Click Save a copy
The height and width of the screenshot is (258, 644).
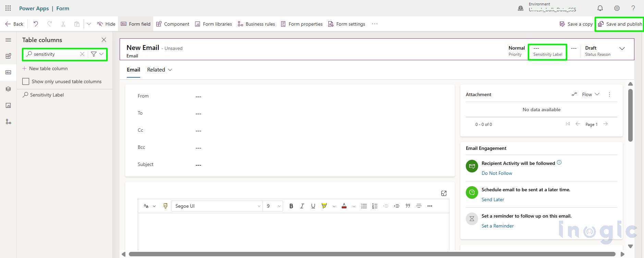576,24
